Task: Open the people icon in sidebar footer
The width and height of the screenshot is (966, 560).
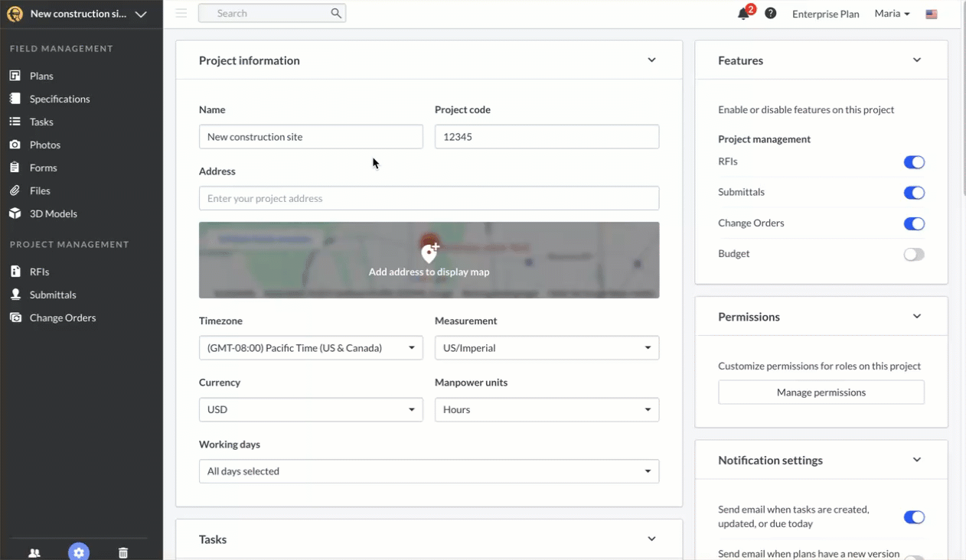Action: coord(34,552)
